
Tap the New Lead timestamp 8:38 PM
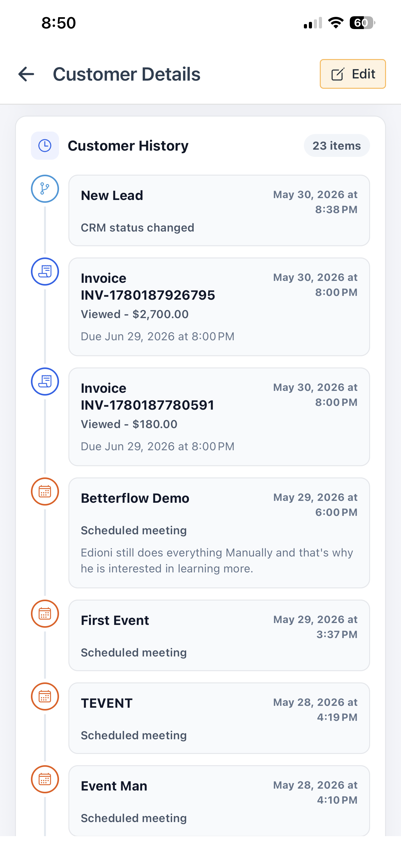pyautogui.click(x=315, y=202)
